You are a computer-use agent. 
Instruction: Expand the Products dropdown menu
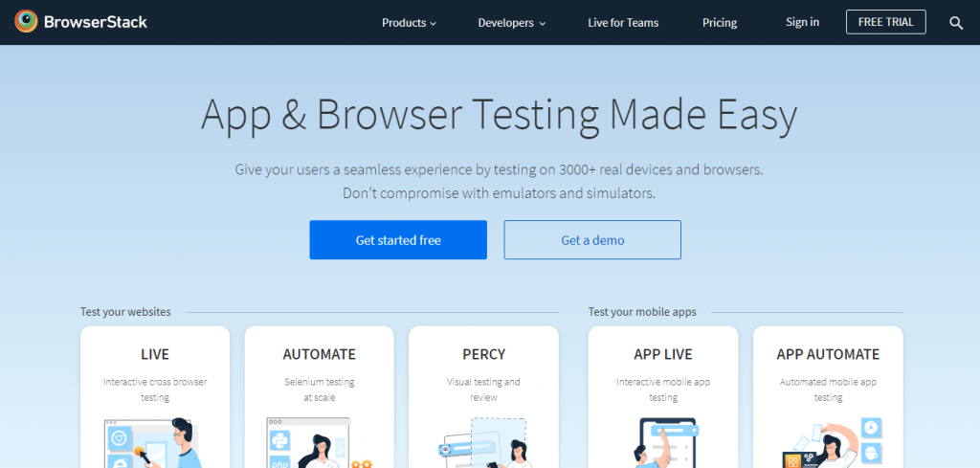point(409,23)
